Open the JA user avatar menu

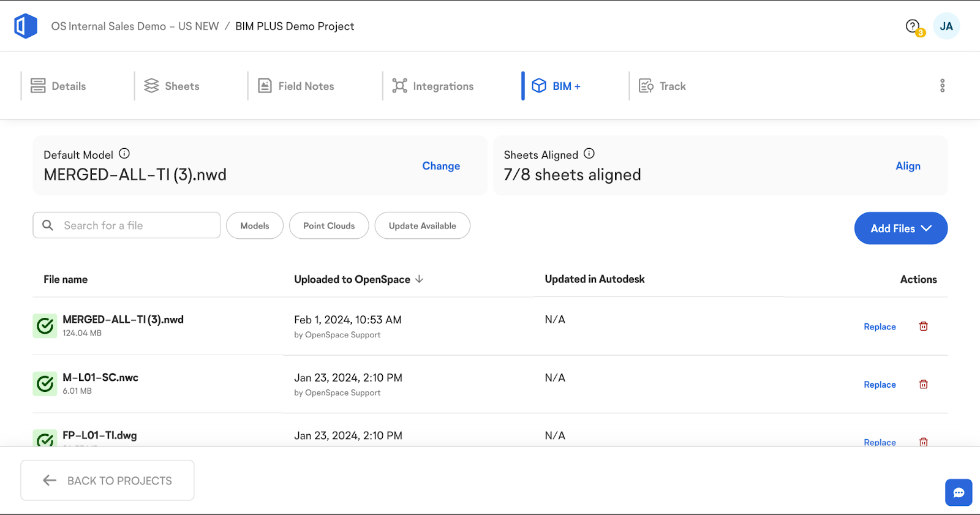pyautogui.click(x=946, y=26)
